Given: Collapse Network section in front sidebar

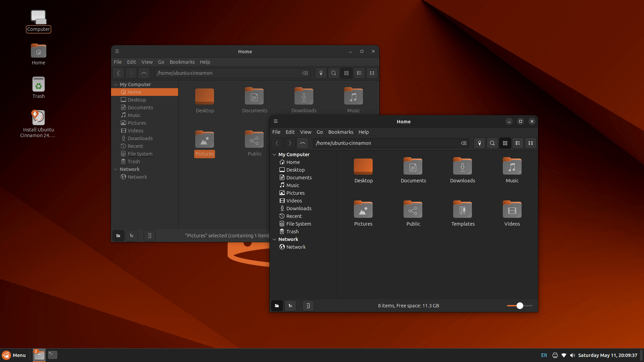Looking at the screenshot, I should click(x=274, y=239).
